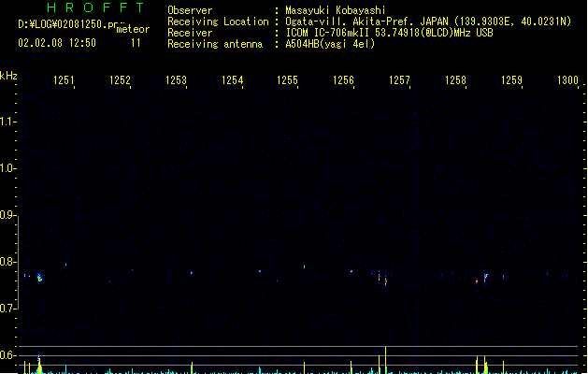Click the 0.9 kHz frequency axis label
The image size is (588, 374).
(7, 215)
